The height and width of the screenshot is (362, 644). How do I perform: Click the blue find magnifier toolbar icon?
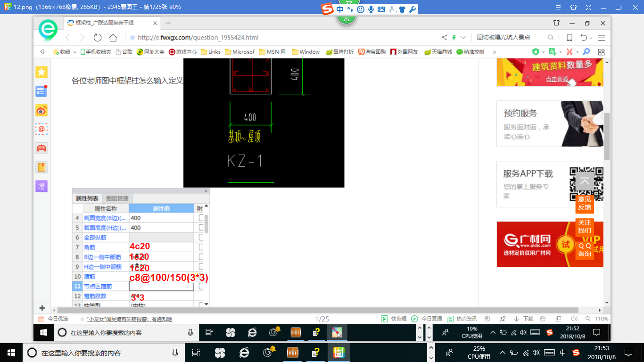coord(586,52)
